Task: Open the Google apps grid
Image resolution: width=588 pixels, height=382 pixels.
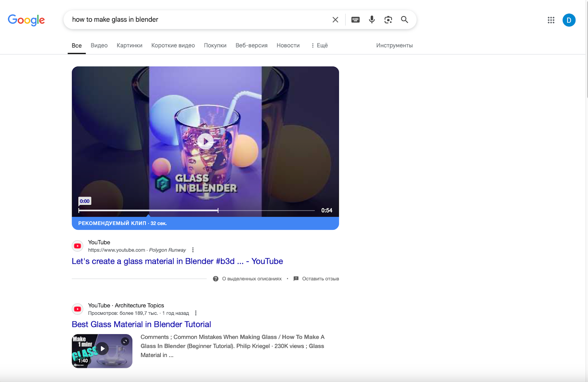Action: click(x=551, y=20)
